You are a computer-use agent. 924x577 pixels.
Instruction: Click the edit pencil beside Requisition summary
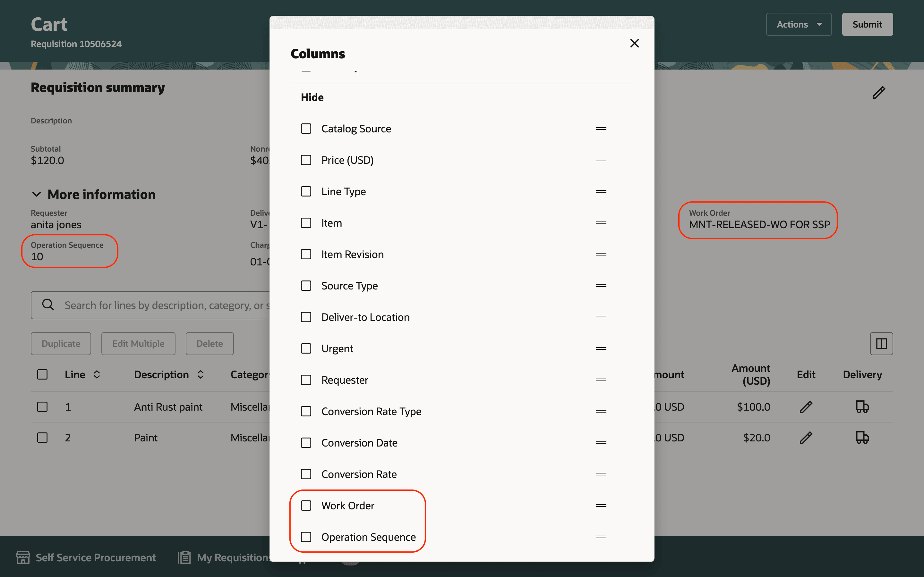pyautogui.click(x=878, y=92)
